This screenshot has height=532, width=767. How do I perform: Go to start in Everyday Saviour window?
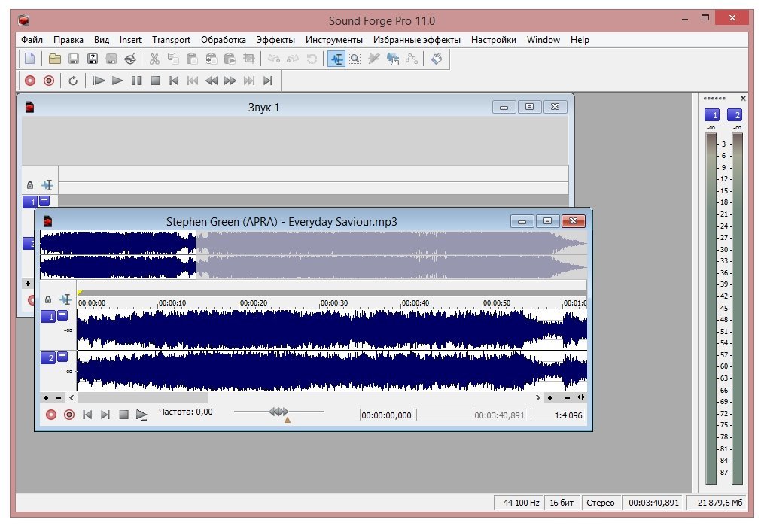pyautogui.click(x=87, y=415)
